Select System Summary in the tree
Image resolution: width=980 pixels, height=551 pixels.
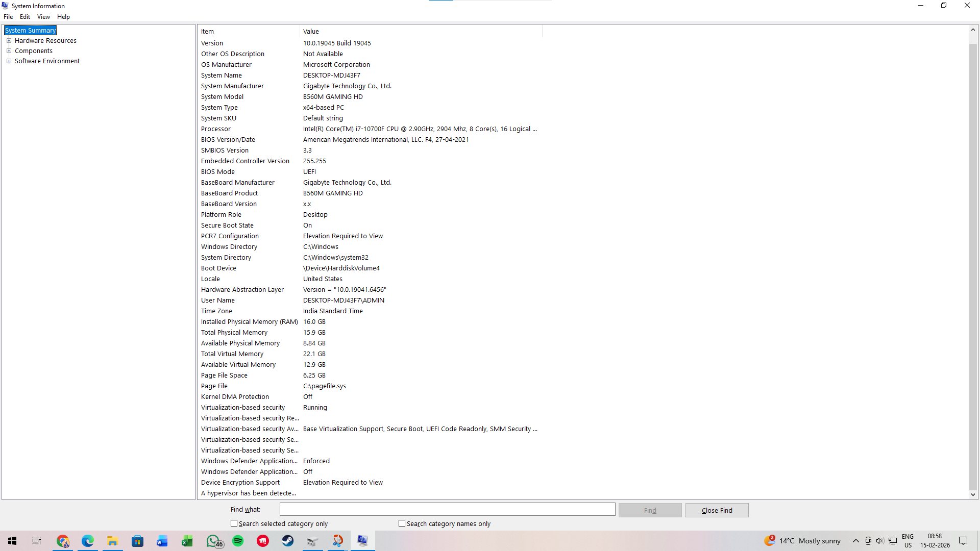(x=30, y=31)
